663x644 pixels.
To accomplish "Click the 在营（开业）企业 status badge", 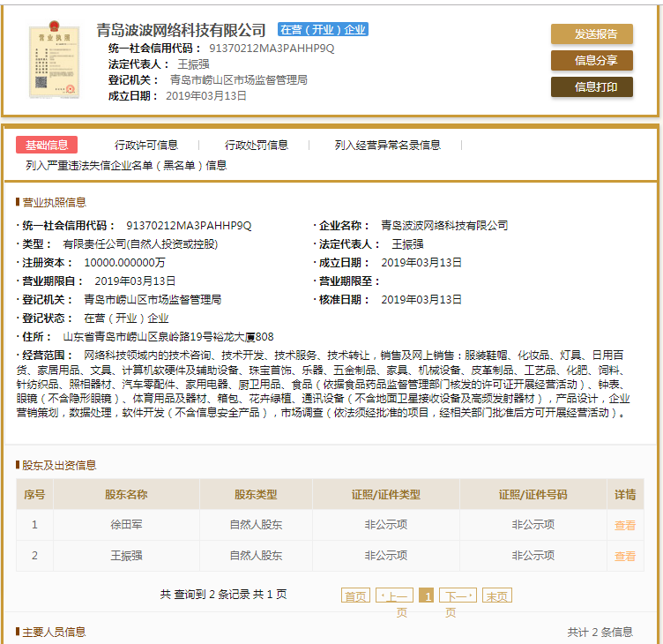I will coord(323,30).
